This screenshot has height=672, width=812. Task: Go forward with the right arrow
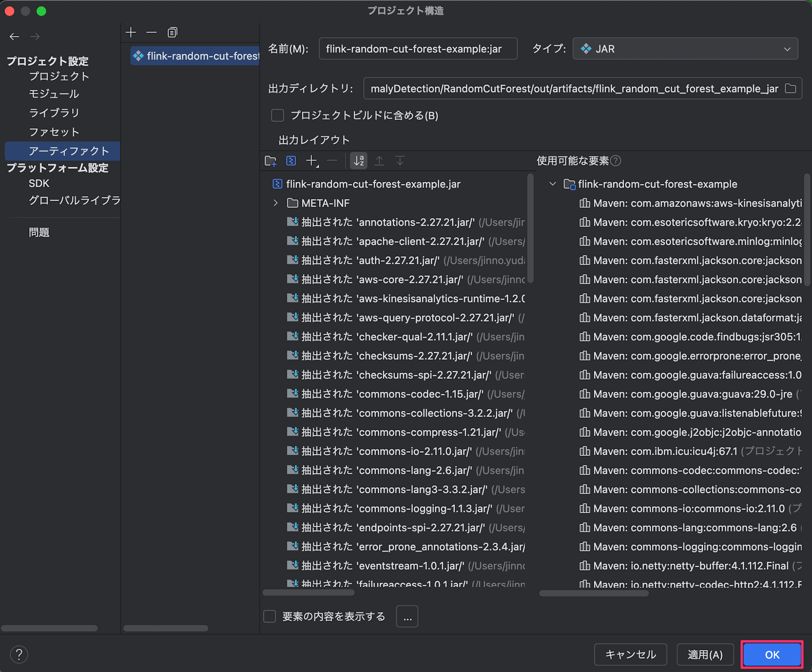[x=35, y=37]
